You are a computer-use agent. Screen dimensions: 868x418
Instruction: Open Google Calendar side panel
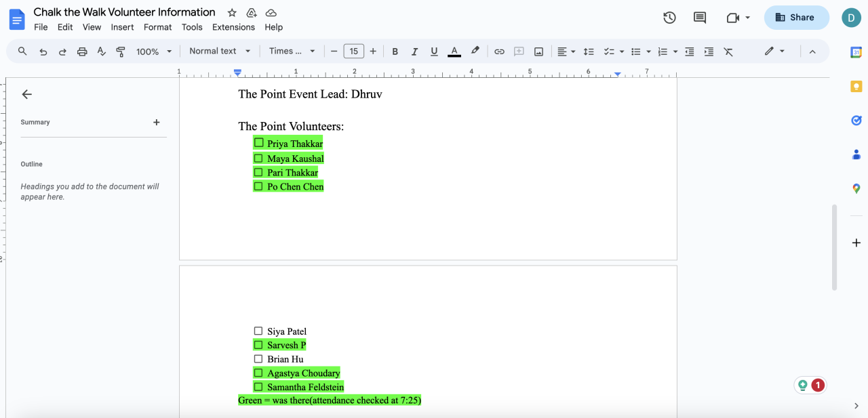(x=856, y=52)
